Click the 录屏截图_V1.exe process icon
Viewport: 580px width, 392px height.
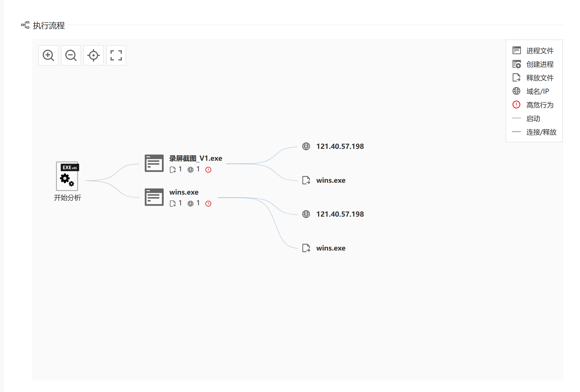154,163
